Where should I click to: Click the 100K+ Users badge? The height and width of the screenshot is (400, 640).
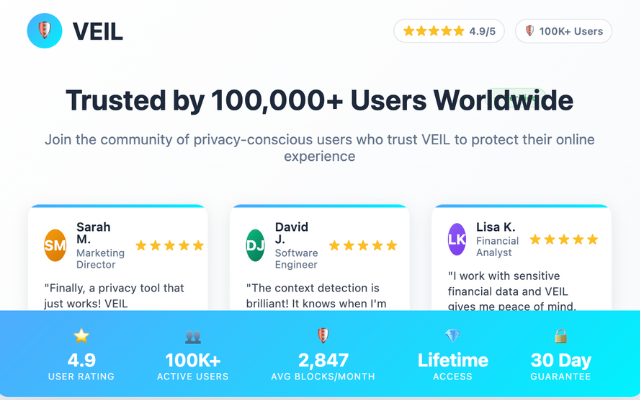tap(563, 31)
